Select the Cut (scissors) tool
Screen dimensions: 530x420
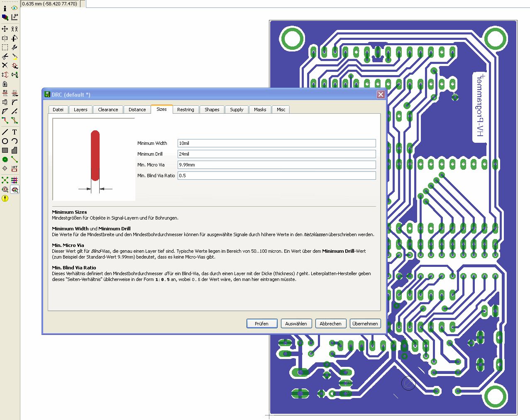tap(5, 56)
